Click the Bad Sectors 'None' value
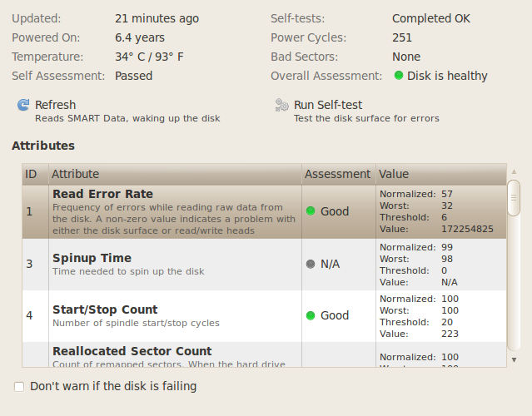The image size is (532, 416). (x=406, y=57)
